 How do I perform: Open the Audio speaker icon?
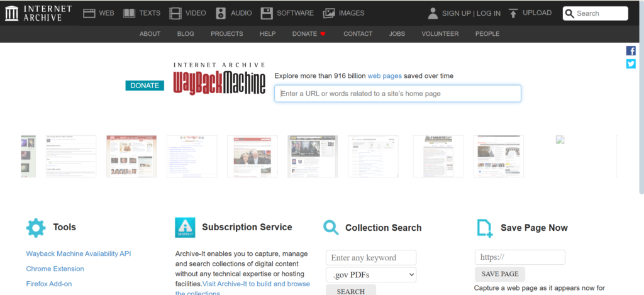click(221, 13)
